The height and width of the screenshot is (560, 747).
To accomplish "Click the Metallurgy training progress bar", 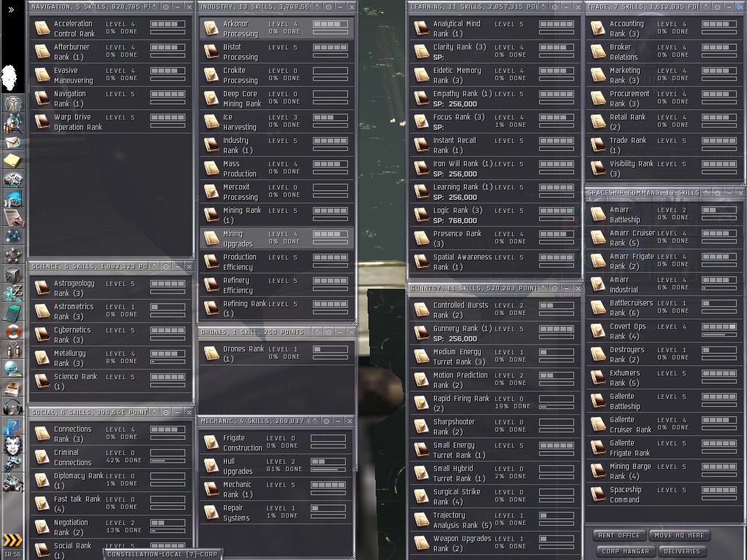I will tap(168, 362).
